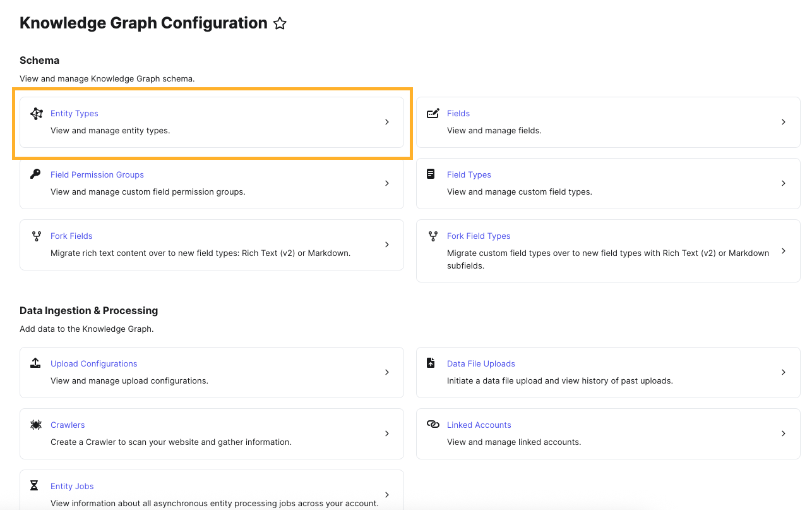
Task: Open the Fork Field Types link
Action: click(479, 236)
